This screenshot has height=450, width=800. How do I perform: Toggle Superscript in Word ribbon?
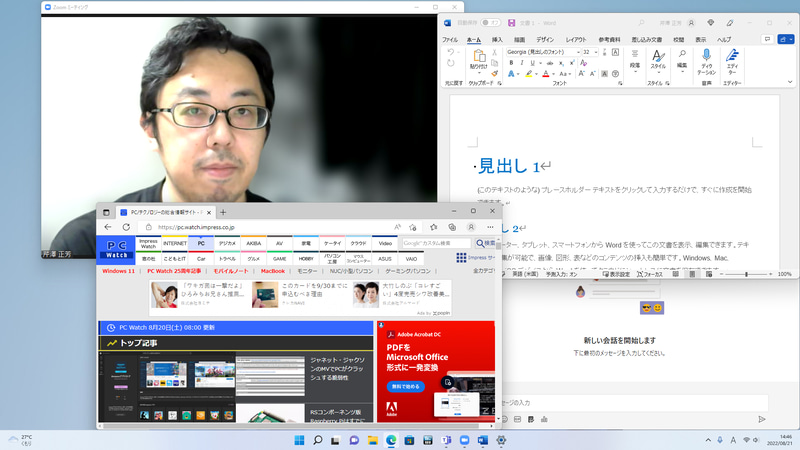(572, 63)
